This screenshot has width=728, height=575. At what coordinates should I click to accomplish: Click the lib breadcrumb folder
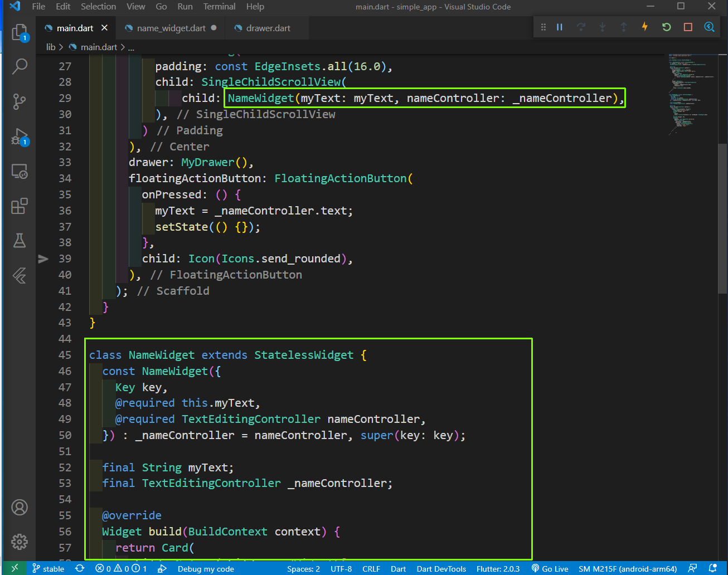coord(51,47)
